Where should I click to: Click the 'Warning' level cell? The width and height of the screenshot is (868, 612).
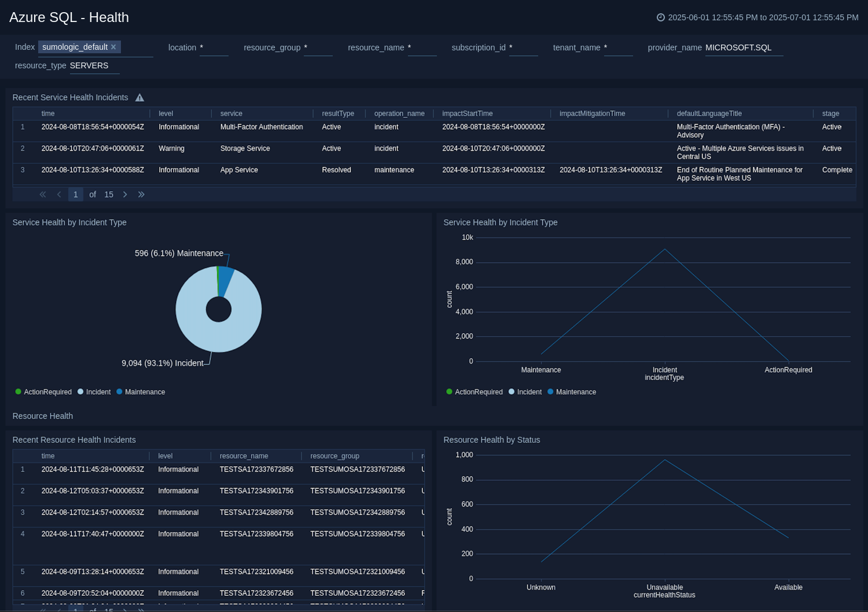[171, 149]
